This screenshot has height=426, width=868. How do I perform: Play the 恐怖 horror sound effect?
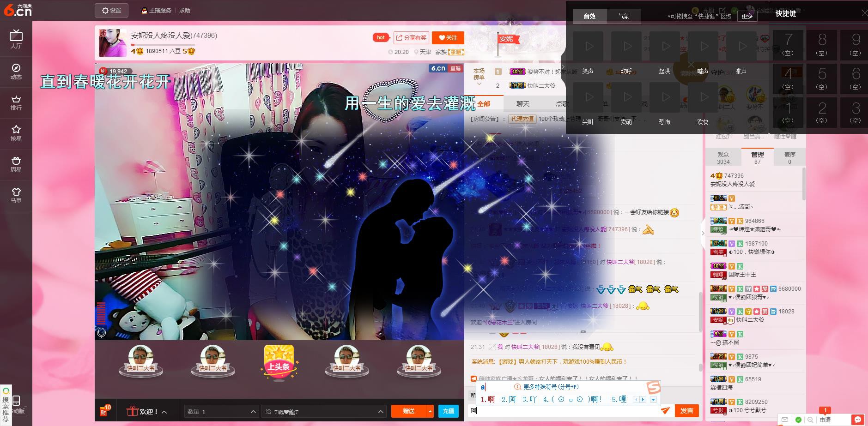[x=664, y=97]
